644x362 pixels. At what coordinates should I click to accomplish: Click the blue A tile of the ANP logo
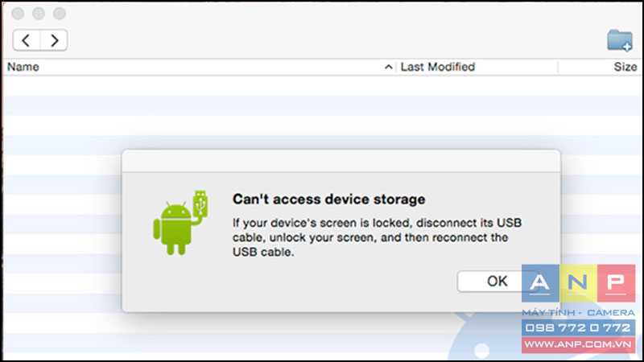click(540, 283)
